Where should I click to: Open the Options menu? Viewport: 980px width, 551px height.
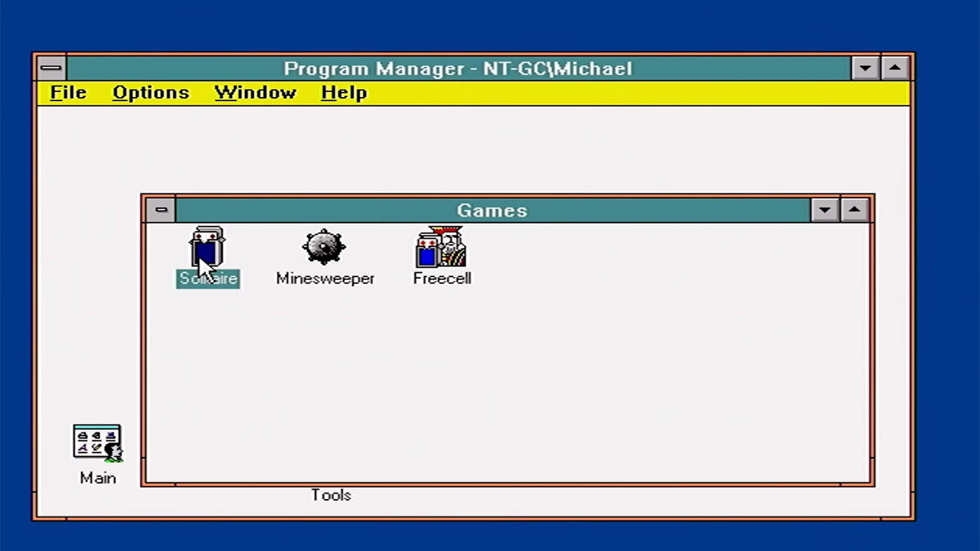pos(151,93)
